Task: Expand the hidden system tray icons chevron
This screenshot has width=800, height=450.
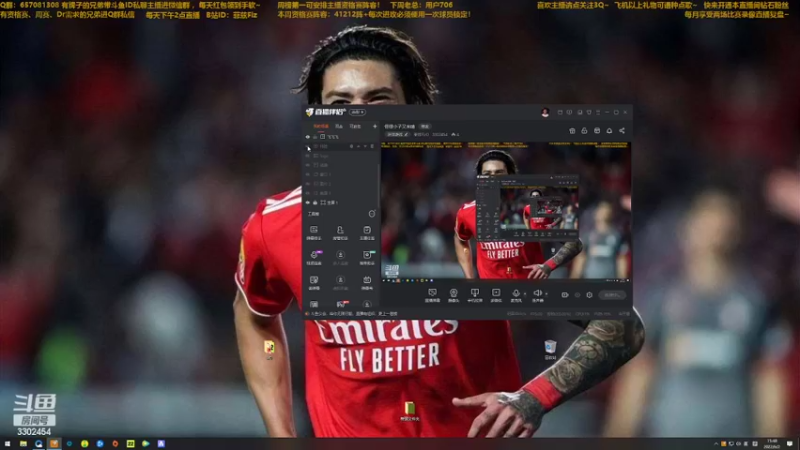Action: pyautogui.click(x=716, y=444)
